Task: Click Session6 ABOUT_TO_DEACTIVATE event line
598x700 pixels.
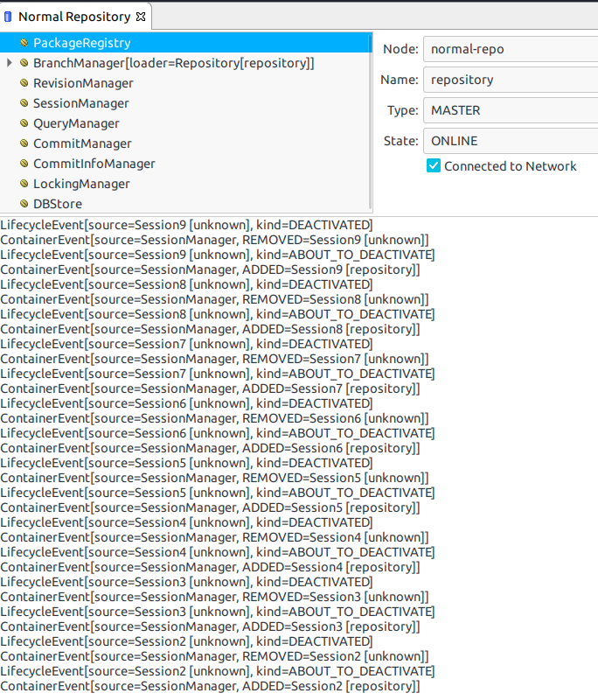Action: [218, 433]
